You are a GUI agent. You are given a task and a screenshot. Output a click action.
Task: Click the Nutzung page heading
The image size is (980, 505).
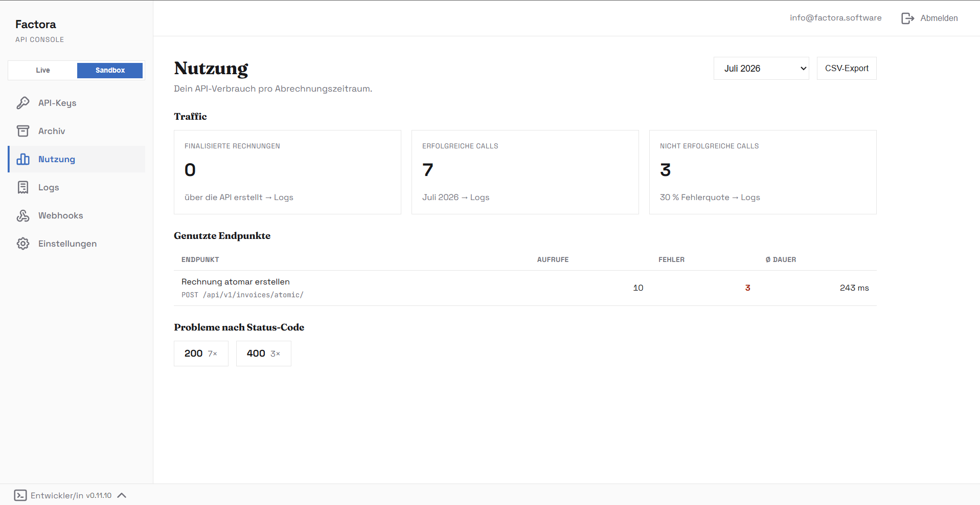click(211, 69)
